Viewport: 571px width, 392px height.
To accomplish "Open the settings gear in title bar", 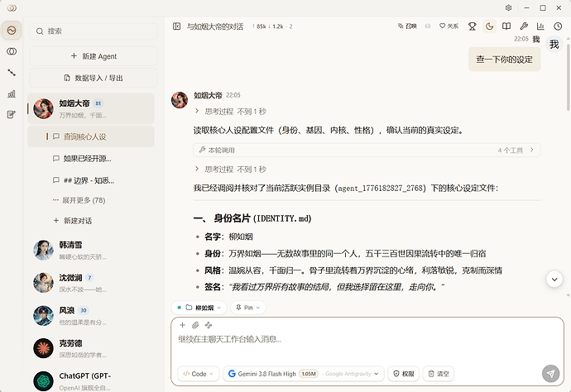I will [508, 7].
